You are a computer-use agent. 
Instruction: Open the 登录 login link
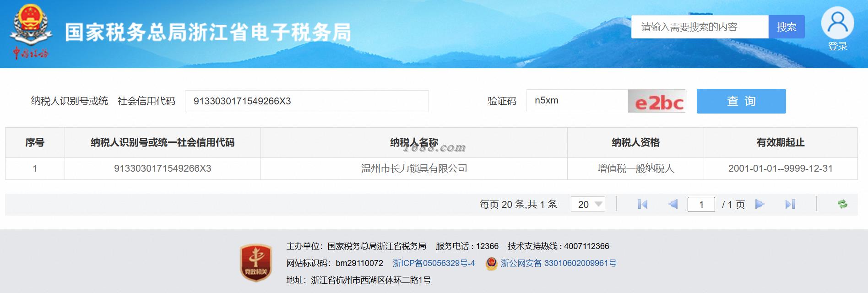click(837, 46)
